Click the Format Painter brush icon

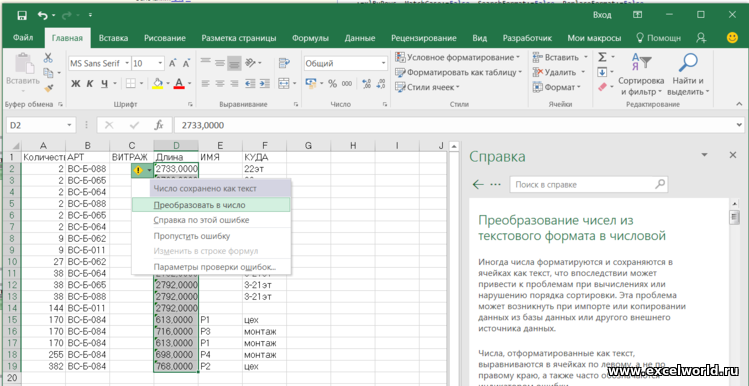[48, 88]
